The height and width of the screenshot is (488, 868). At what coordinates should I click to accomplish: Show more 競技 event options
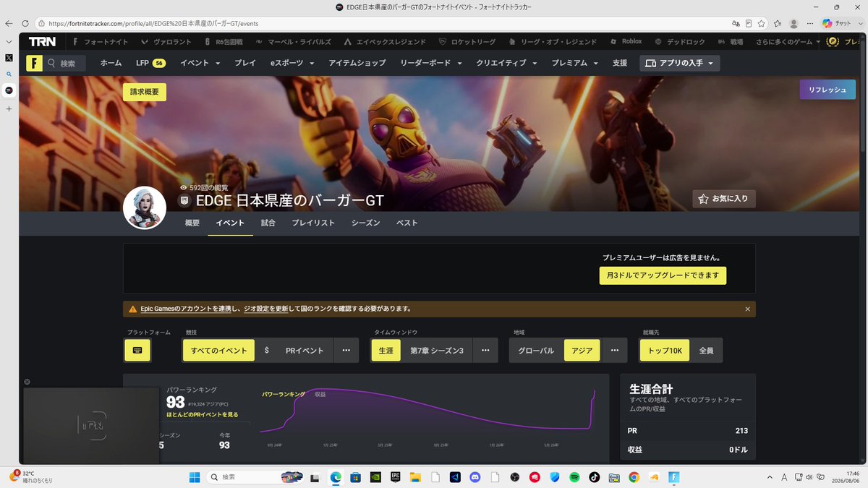(346, 351)
